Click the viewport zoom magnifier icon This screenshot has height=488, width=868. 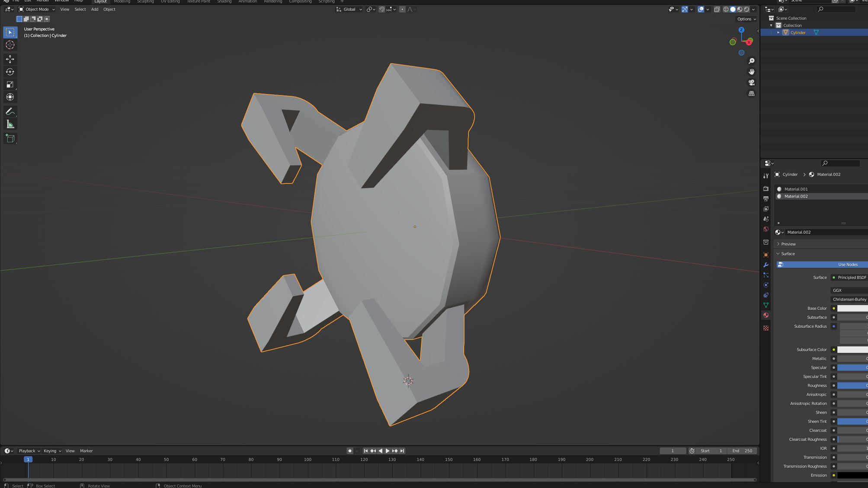tap(751, 61)
